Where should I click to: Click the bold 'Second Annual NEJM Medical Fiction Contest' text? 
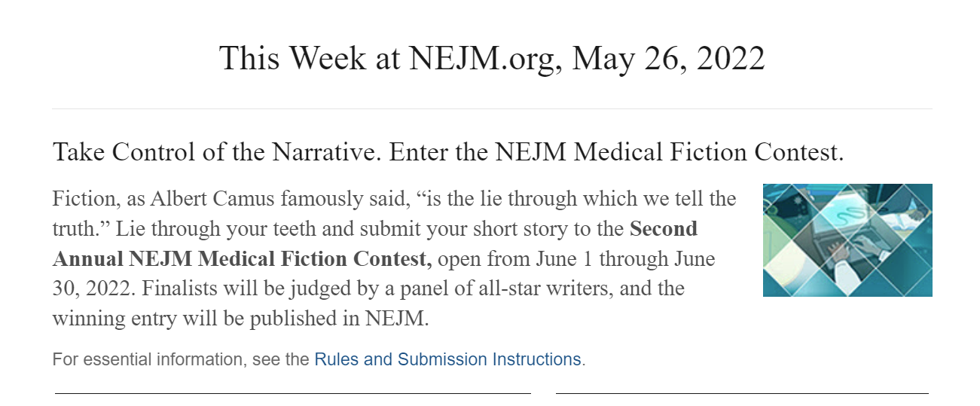[x=375, y=243]
